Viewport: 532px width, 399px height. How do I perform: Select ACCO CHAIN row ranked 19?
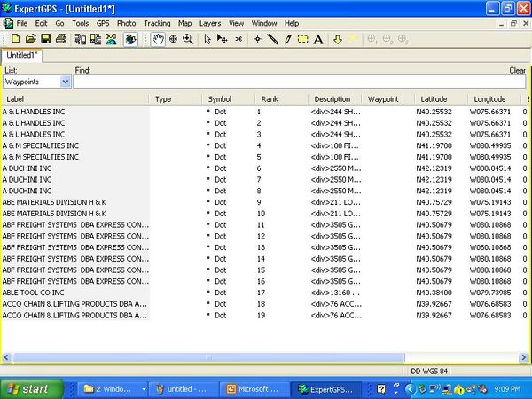click(265, 316)
